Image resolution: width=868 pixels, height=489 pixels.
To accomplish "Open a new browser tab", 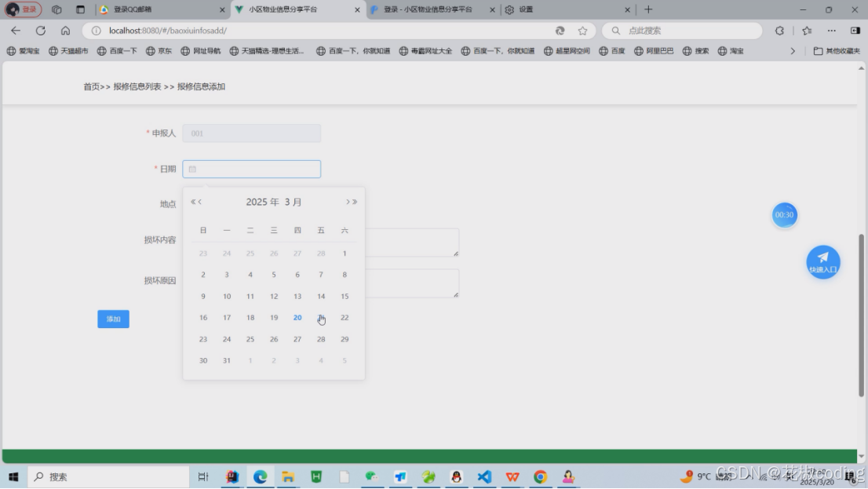I will pos(648,9).
